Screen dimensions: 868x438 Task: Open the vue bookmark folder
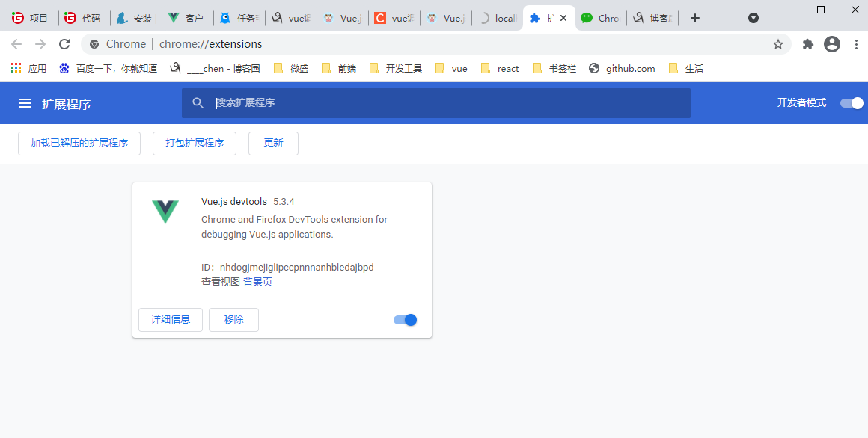[451, 69]
